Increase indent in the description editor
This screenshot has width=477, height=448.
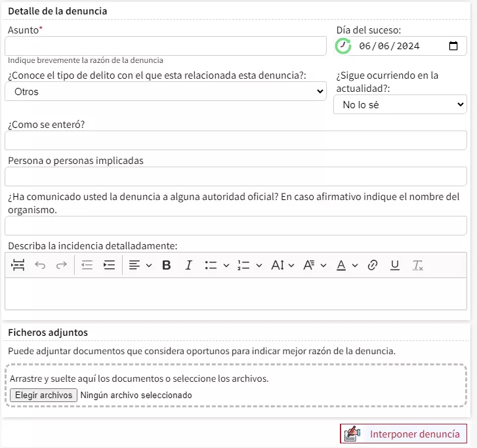109,265
